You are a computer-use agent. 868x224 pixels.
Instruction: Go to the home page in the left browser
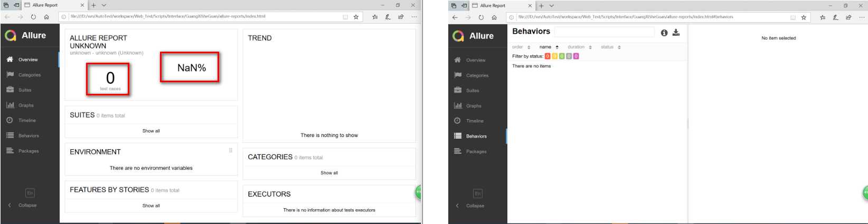46,17
